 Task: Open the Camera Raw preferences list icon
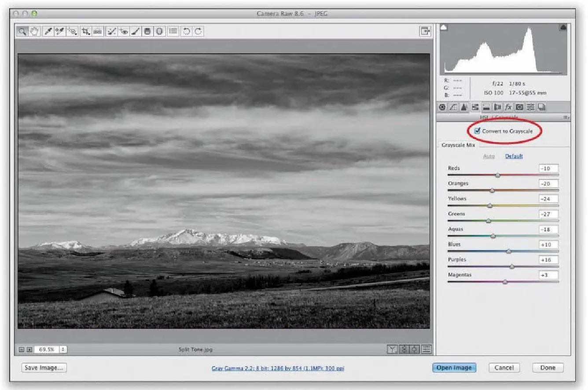pos(173,31)
